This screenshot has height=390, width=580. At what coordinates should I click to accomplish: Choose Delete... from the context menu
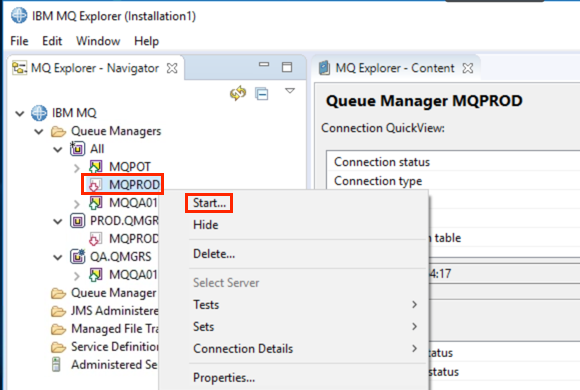214,254
